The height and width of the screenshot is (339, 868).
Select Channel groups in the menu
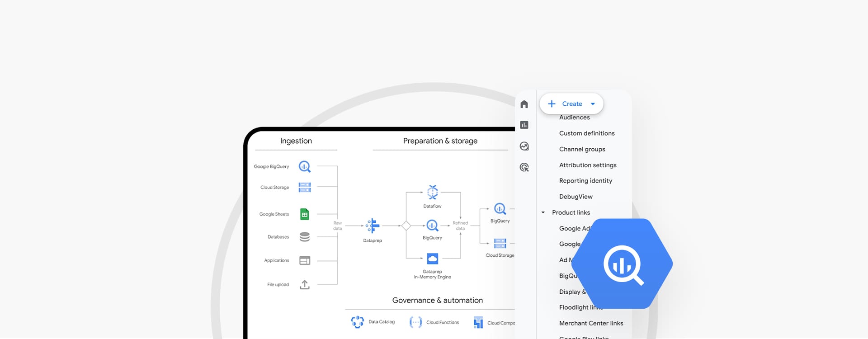point(582,149)
